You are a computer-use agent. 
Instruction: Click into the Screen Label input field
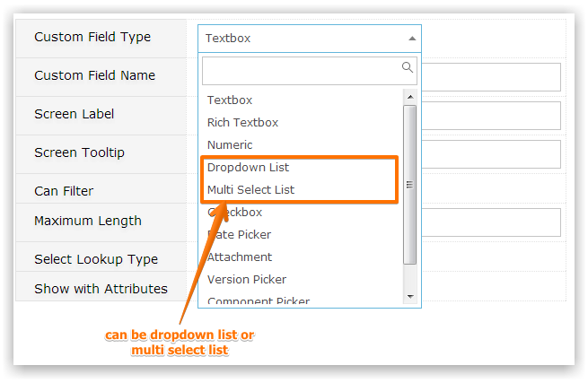tap(491, 116)
